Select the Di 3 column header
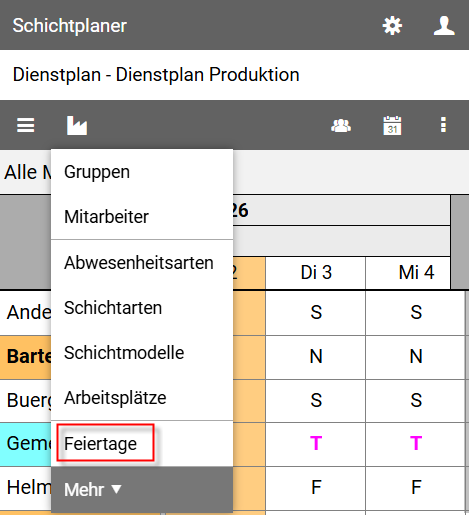469x515 pixels. [315, 273]
